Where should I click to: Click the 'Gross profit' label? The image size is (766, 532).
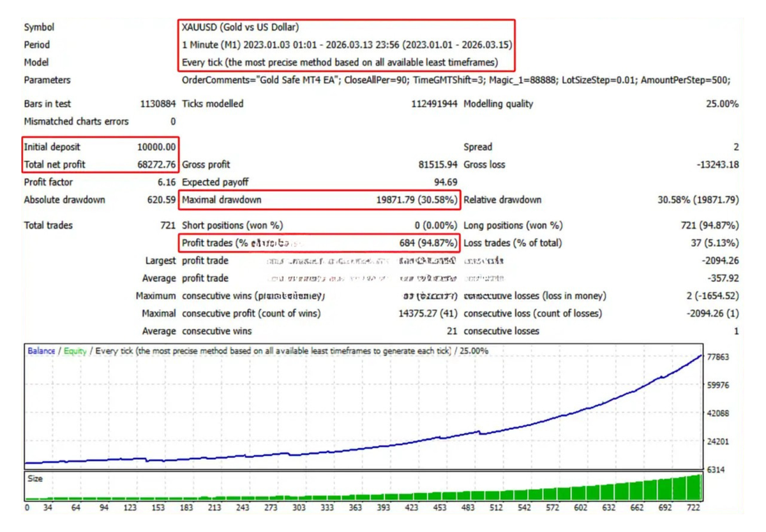(x=206, y=165)
